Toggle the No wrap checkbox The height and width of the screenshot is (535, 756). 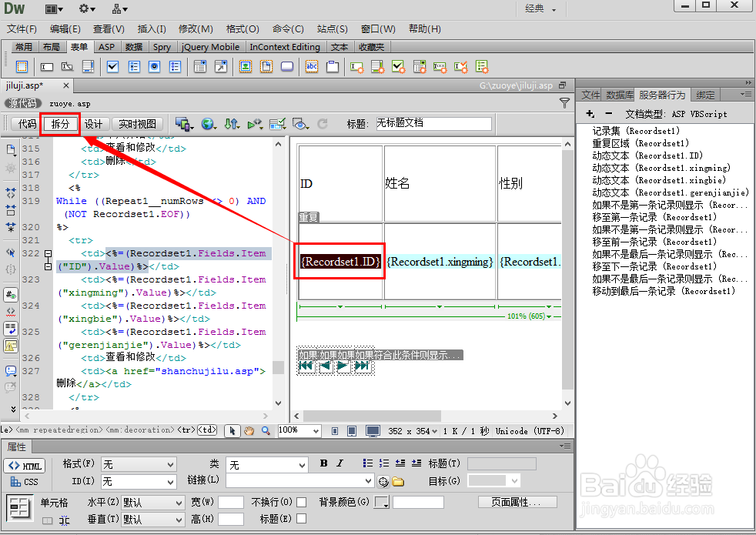click(301, 502)
